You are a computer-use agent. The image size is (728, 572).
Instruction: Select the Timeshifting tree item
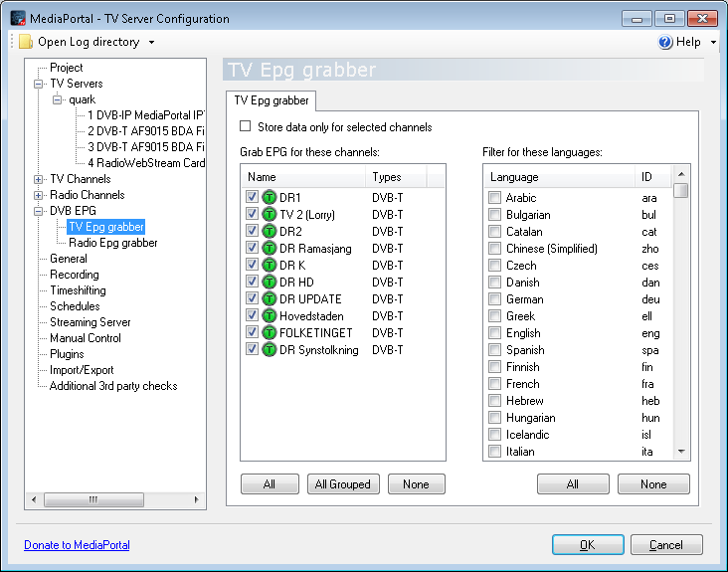click(x=78, y=290)
